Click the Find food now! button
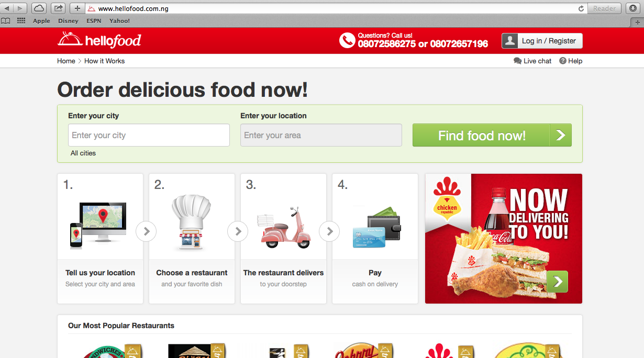Screen dimensions: 644x358 pyautogui.click(x=492, y=135)
